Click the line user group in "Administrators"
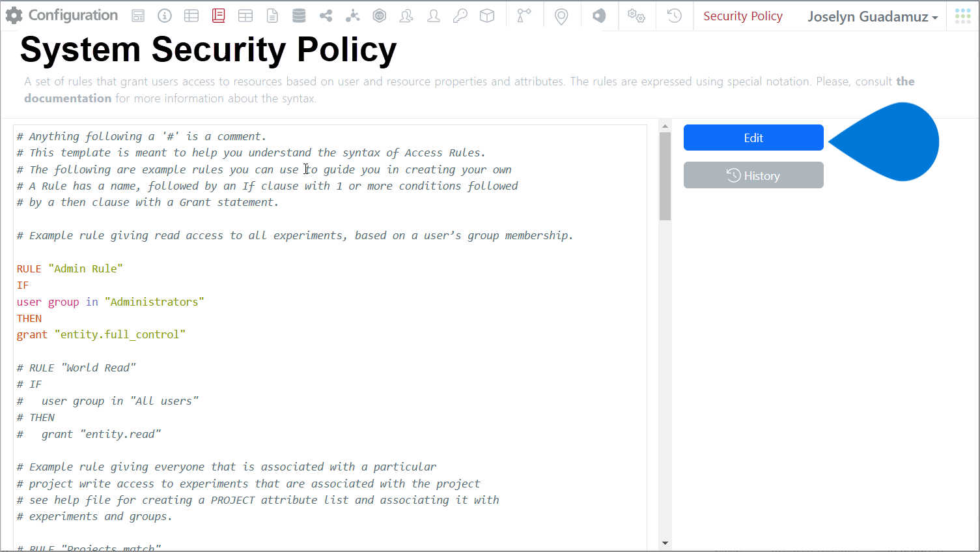The height and width of the screenshot is (552, 980). pyautogui.click(x=111, y=302)
